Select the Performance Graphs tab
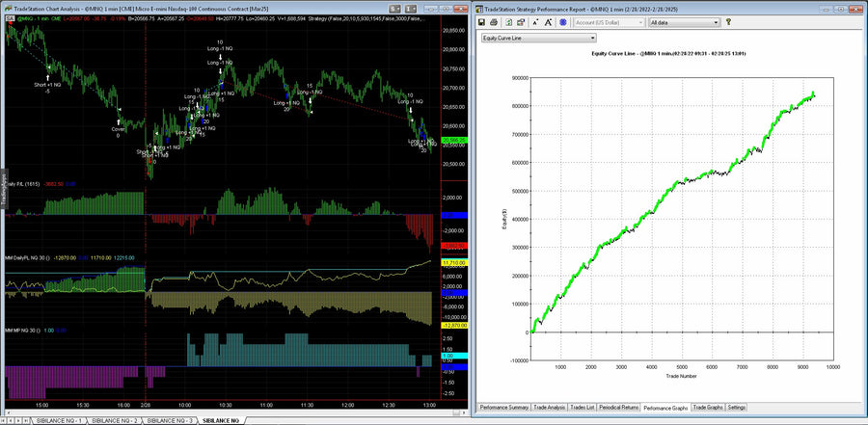The image size is (868, 425). point(665,408)
